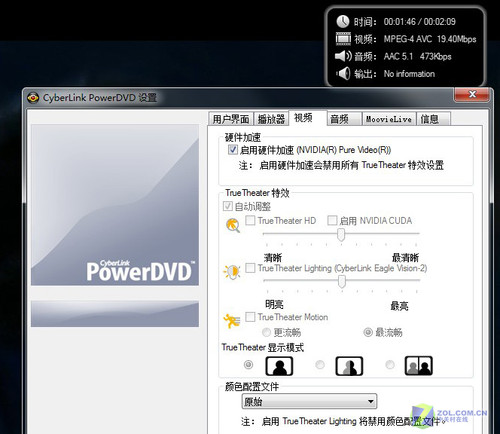Click the TrueTheater Lighting sun icon
This screenshot has width=500, height=434.
click(232, 272)
